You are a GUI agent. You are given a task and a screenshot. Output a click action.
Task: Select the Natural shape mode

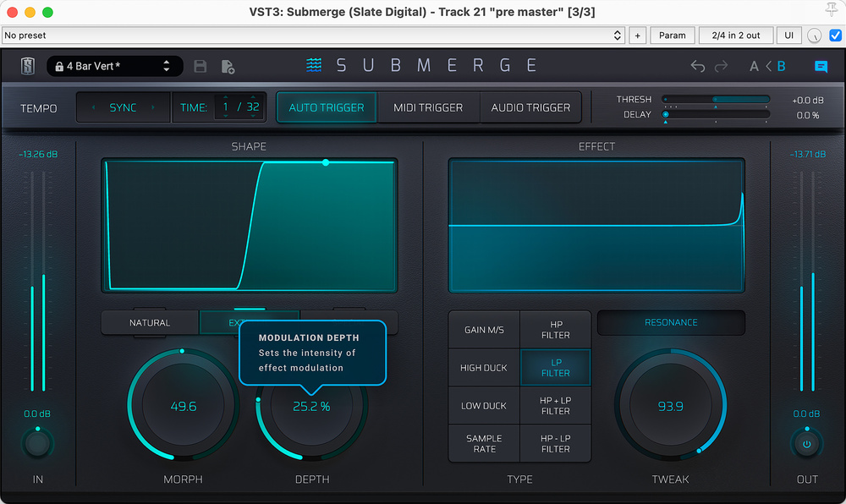point(150,323)
